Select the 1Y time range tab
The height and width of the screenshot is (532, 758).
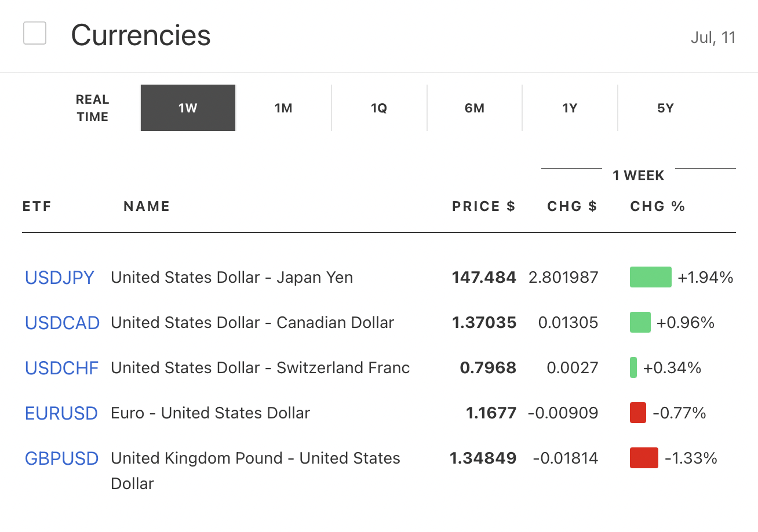pos(570,108)
